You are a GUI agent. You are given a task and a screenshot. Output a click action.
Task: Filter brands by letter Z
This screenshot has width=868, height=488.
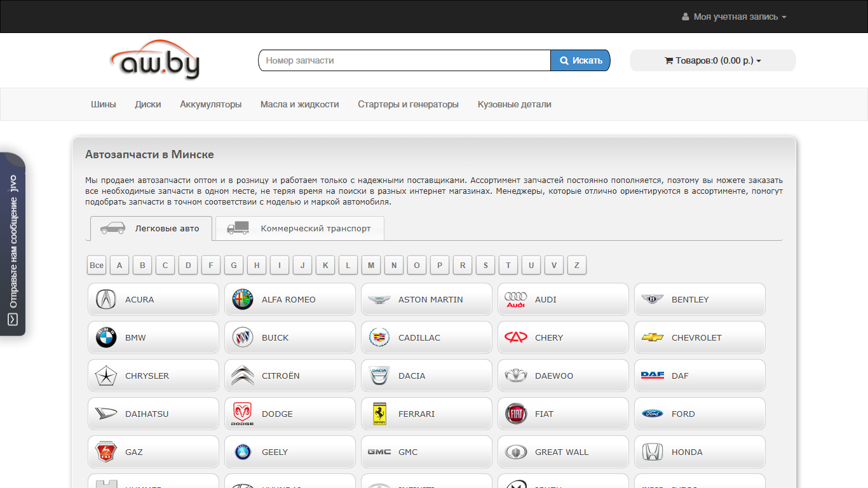coord(577,265)
